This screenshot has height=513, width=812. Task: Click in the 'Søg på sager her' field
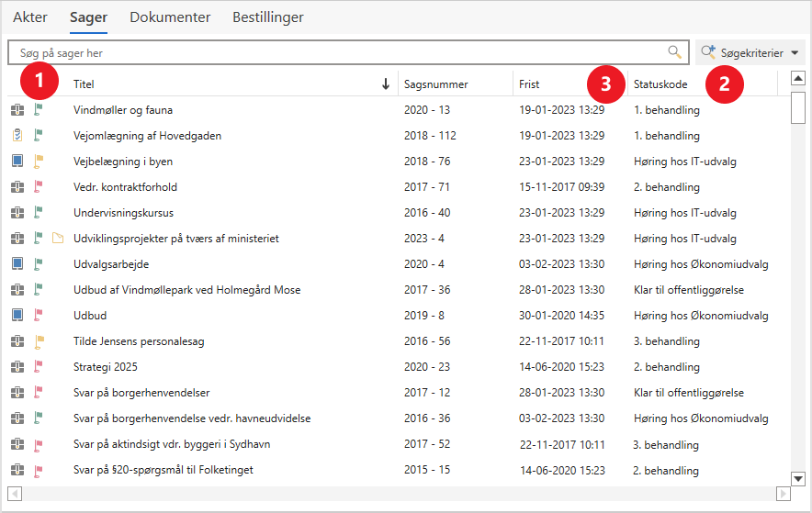(x=340, y=53)
